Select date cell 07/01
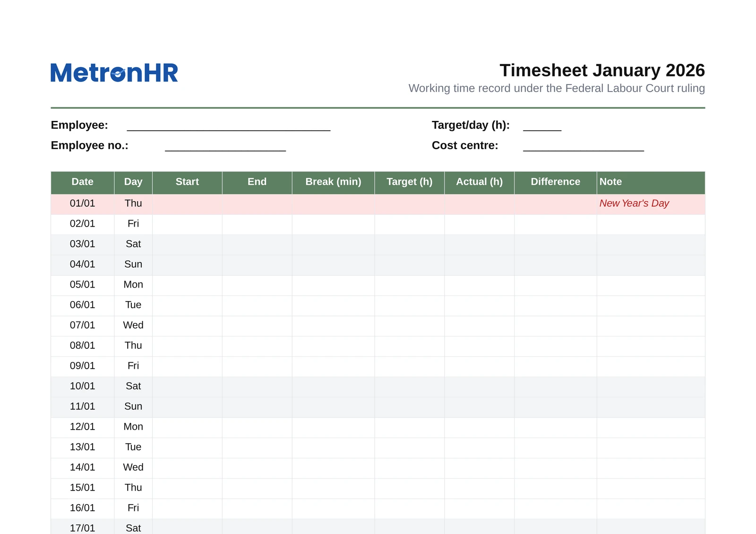Viewport: 756px width, 534px height. click(83, 326)
